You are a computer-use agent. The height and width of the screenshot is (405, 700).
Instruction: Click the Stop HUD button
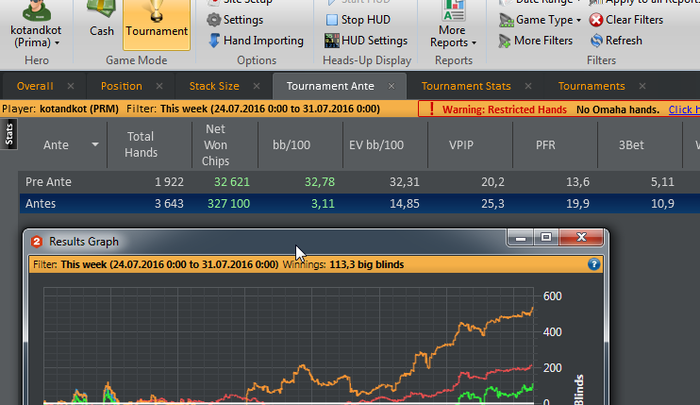(x=358, y=20)
